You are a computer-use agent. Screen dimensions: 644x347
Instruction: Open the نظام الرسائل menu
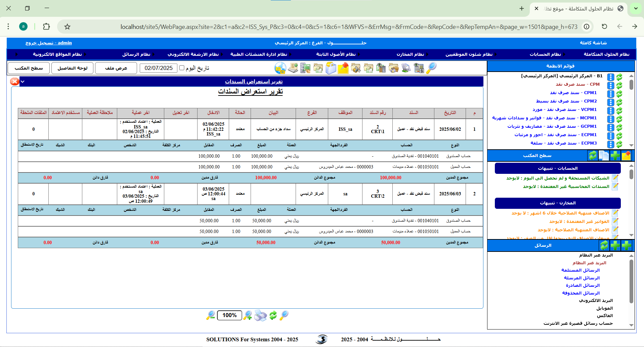coord(136,54)
